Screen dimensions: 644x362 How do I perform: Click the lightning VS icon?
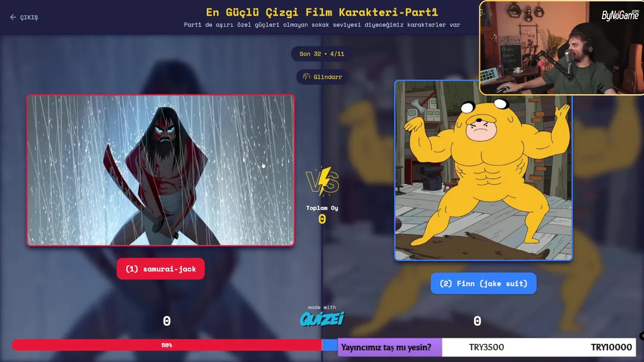[323, 182]
